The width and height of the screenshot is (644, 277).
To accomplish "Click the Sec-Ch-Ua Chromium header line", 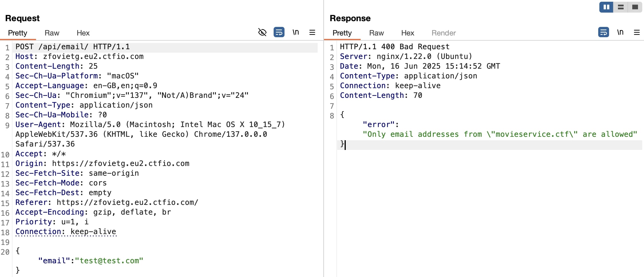I will point(132,95).
